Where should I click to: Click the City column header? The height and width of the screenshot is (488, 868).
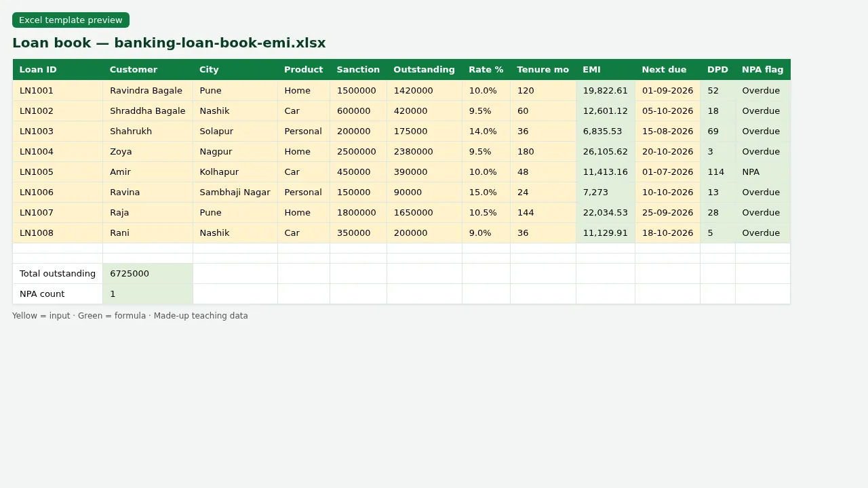coord(235,70)
